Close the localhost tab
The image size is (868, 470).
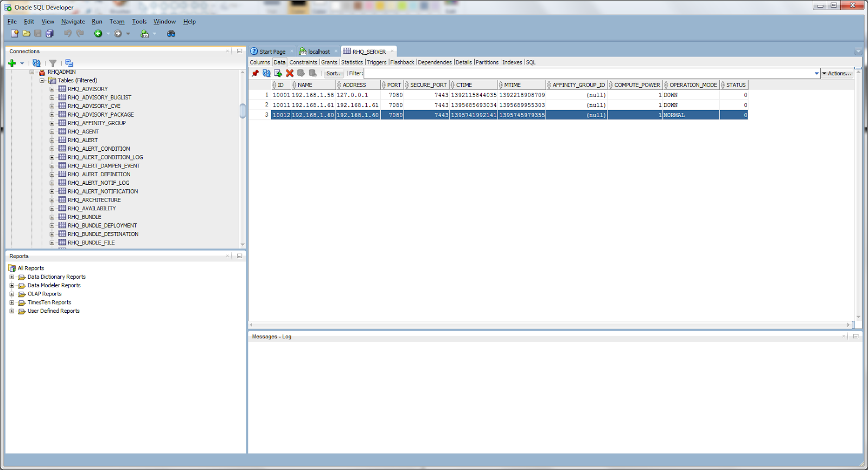point(336,51)
